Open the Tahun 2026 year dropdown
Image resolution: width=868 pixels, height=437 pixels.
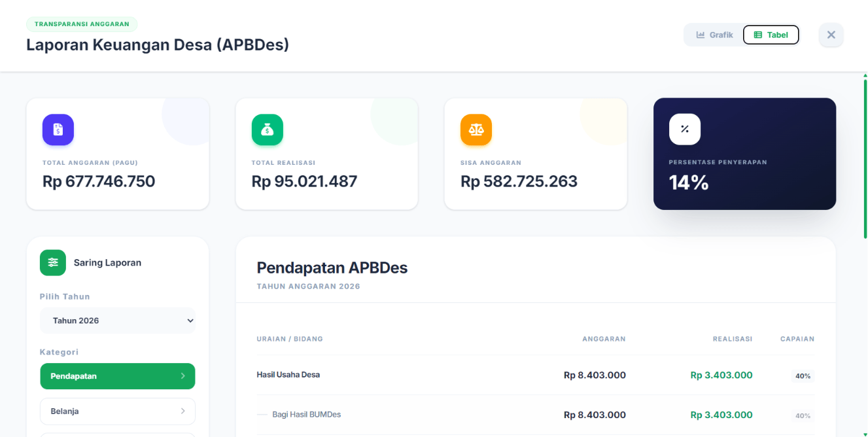pos(118,321)
